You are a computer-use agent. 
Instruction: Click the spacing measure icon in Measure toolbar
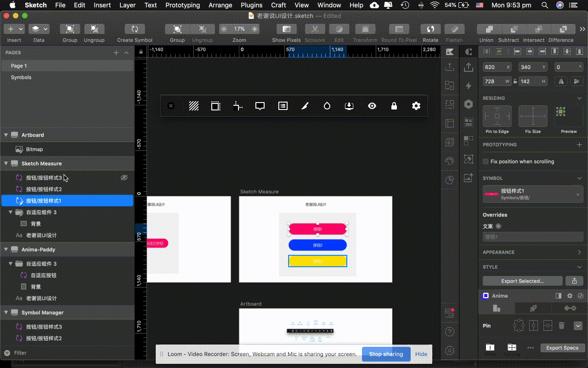coord(237,106)
